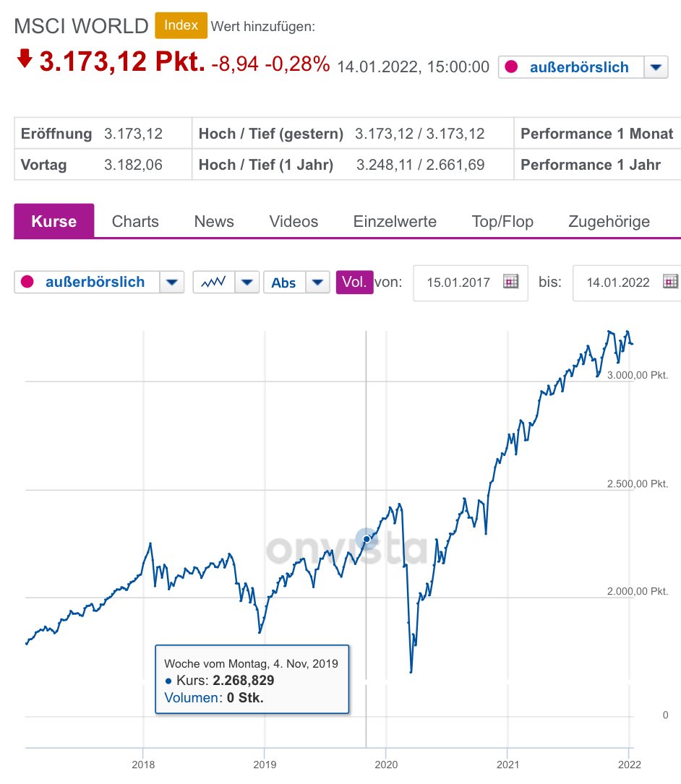Click the pink dot in chart exchange selector
Screen dimensions: 681x784
click(x=28, y=282)
